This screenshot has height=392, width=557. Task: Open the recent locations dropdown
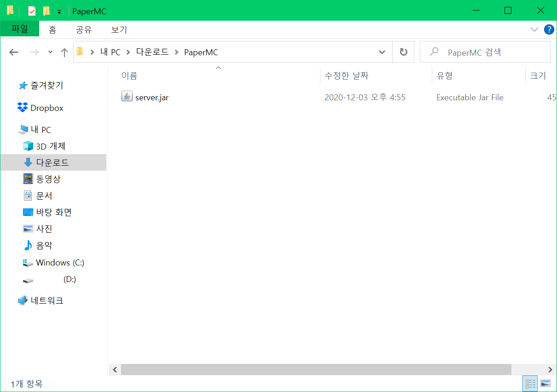click(51, 52)
